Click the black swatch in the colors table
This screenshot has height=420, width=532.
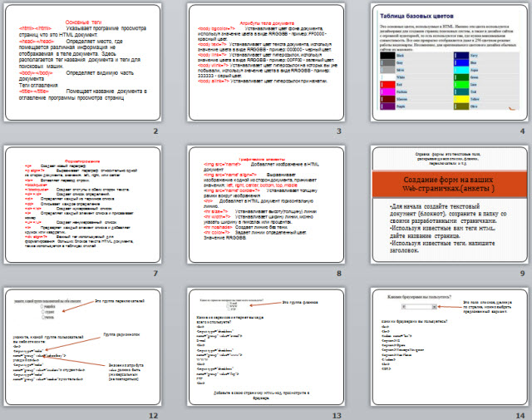(387, 55)
